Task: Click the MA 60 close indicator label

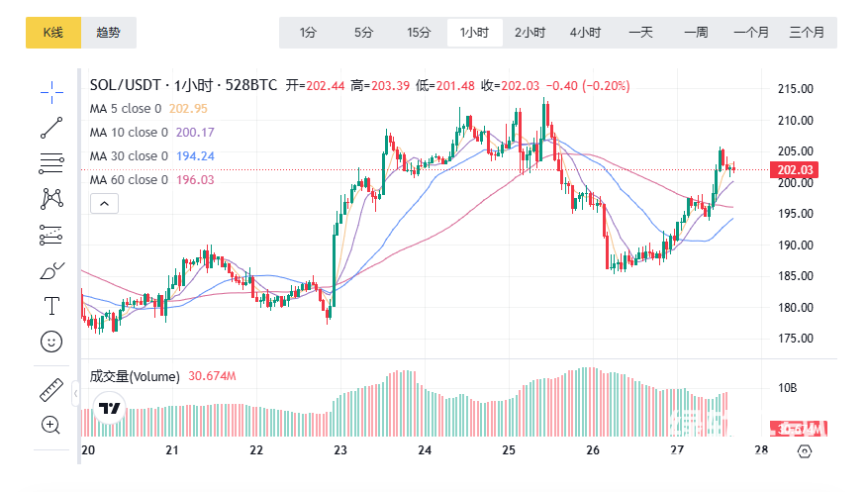Action: (x=129, y=180)
